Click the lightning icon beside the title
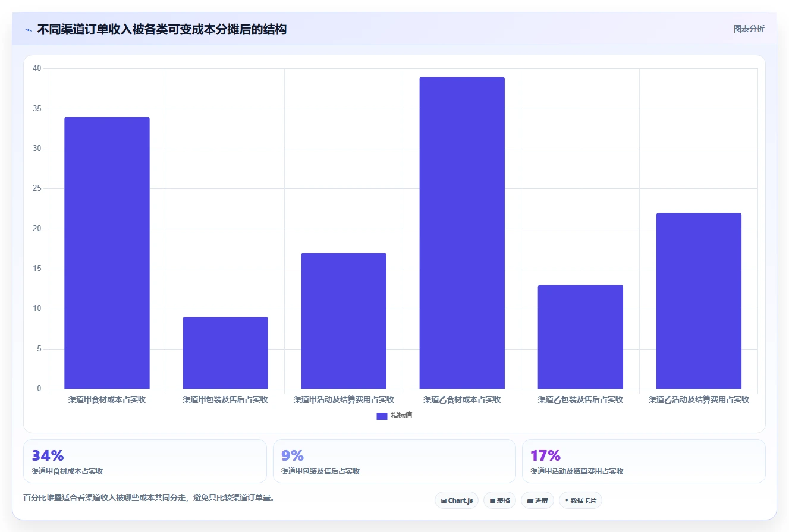Screen dimensions: 789x532 click(28, 30)
